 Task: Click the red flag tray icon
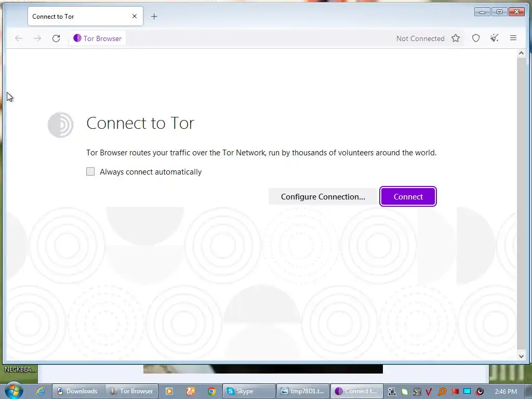click(455, 392)
